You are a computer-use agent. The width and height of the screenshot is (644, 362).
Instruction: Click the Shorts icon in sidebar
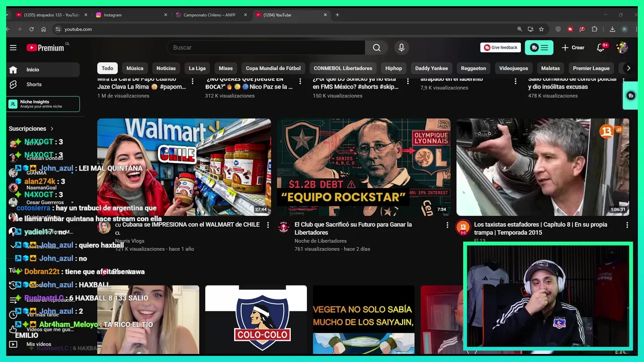[13, 84]
